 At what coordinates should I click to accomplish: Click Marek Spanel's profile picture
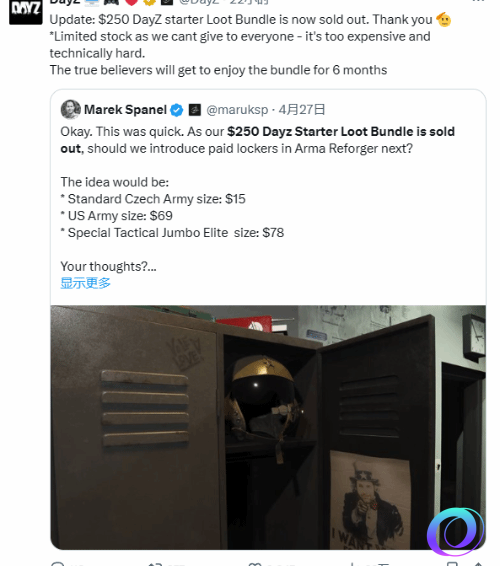(x=70, y=109)
